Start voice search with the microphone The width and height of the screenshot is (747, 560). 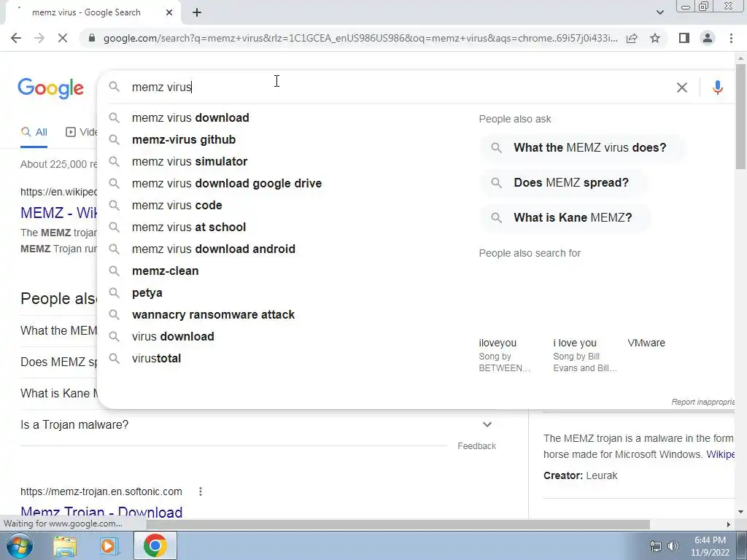click(718, 87)
